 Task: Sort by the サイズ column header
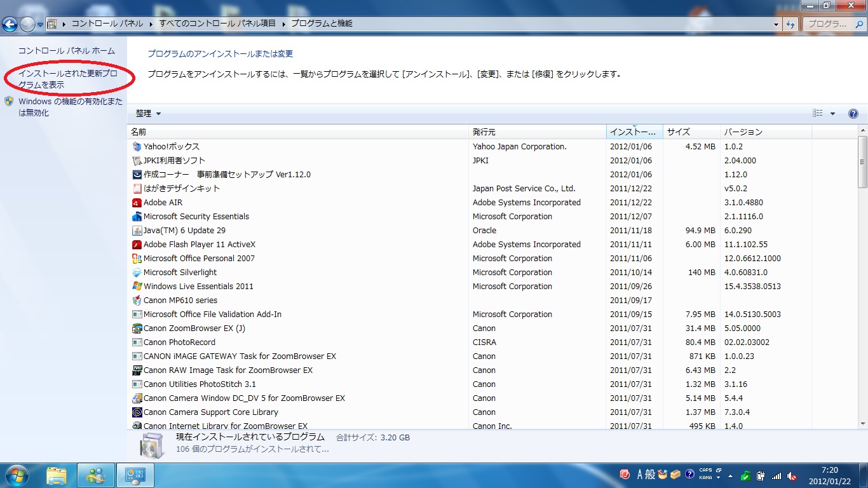click(x=691, y=132)
